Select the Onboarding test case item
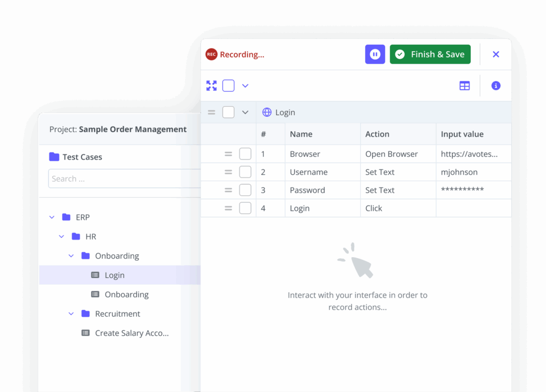Screen dimensions: 546x392 pyautogui.click(x=126, y=294)
